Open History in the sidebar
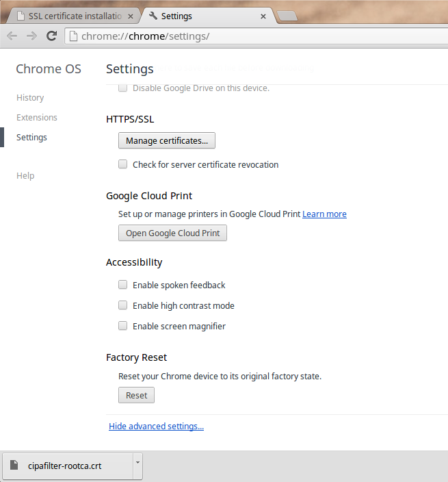This screenshot has height=482, width=448. 30,97
